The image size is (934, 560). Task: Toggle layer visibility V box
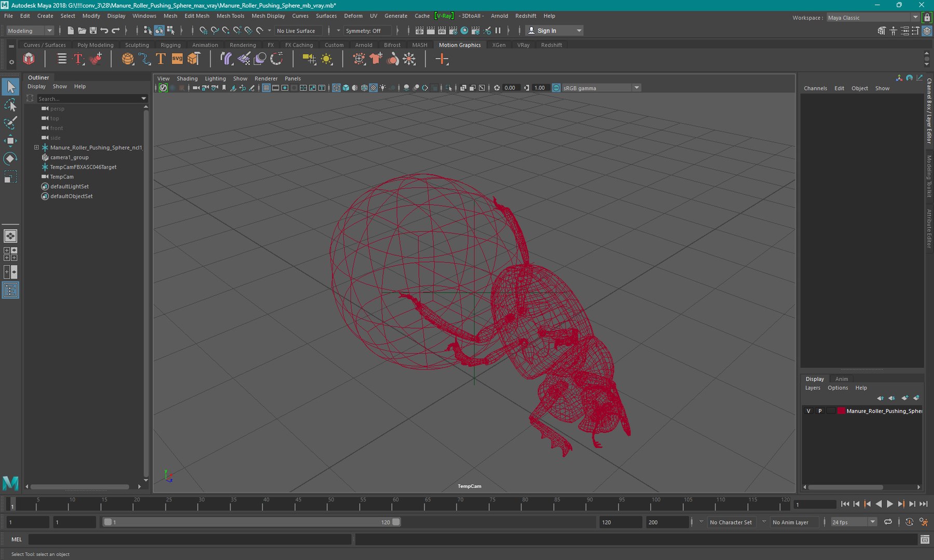click(x=808, y=411)
